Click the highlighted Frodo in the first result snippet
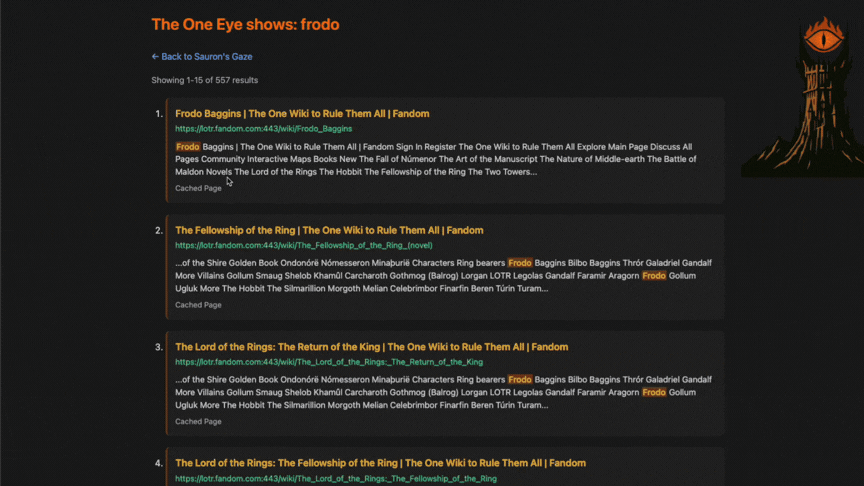The height and width of the screenshot is (486, 864). click(x=188, y=147)
